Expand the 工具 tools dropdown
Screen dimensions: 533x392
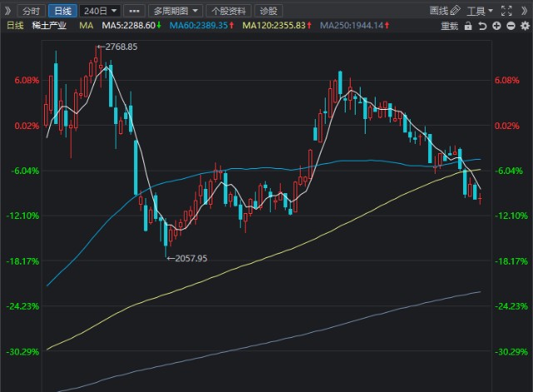480,11
